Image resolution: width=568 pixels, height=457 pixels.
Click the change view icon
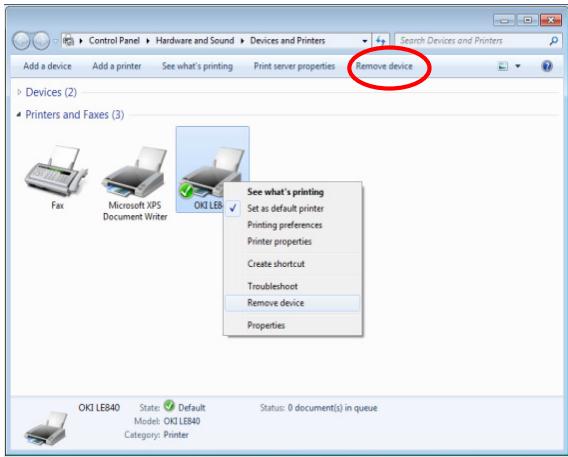(x=503, y=66)
